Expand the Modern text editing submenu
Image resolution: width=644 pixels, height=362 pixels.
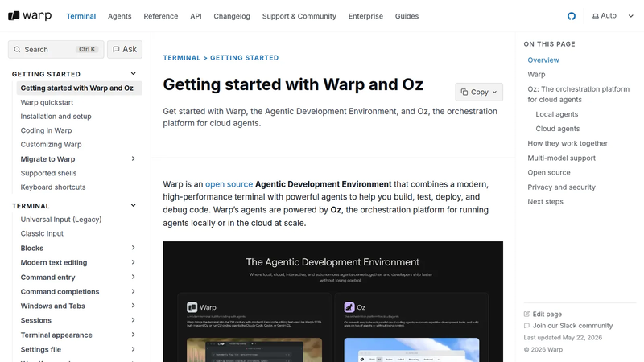(133, 262)
